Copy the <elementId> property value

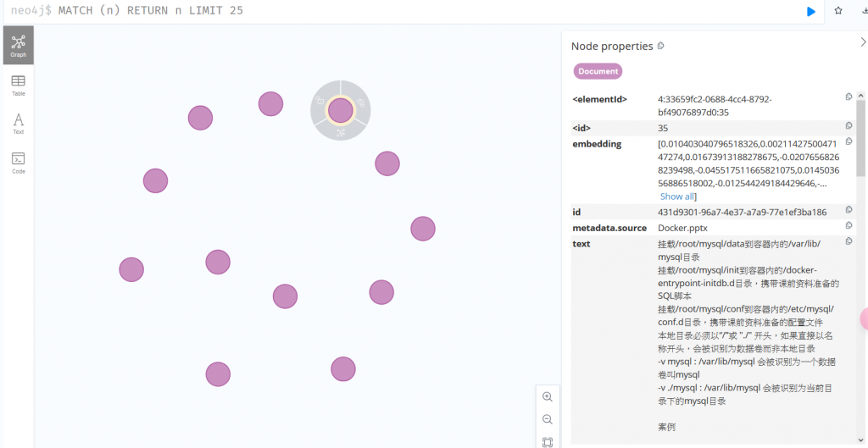[849, 97]
